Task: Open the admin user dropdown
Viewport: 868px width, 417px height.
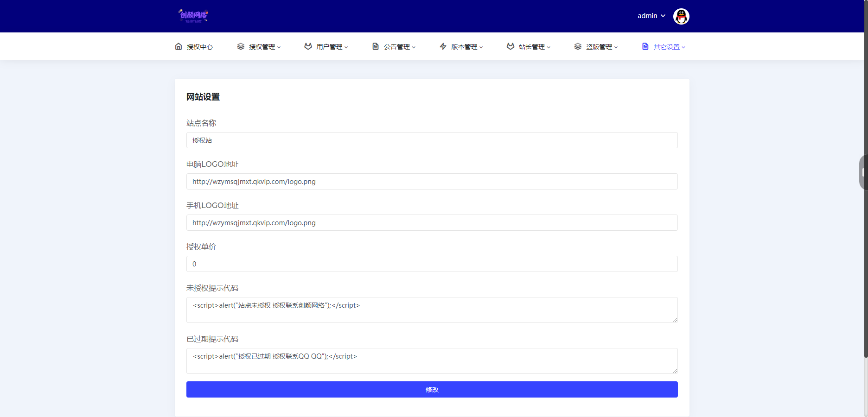Action: (x=651, y=16)
